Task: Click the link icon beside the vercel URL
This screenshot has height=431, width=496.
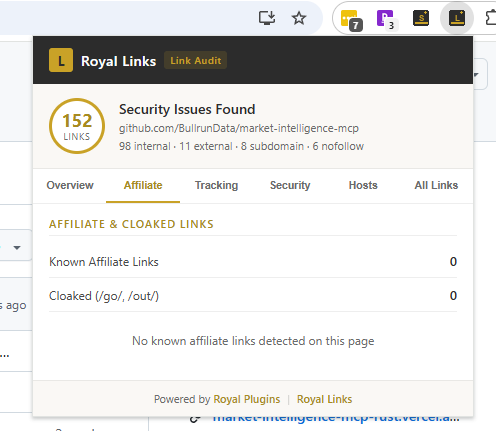Action: [195, 419]
